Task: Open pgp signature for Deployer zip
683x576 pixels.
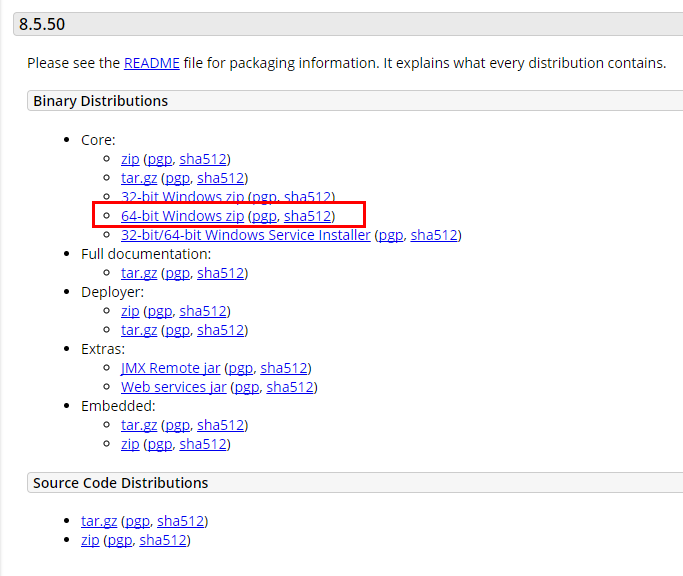Action: point(160,311)
